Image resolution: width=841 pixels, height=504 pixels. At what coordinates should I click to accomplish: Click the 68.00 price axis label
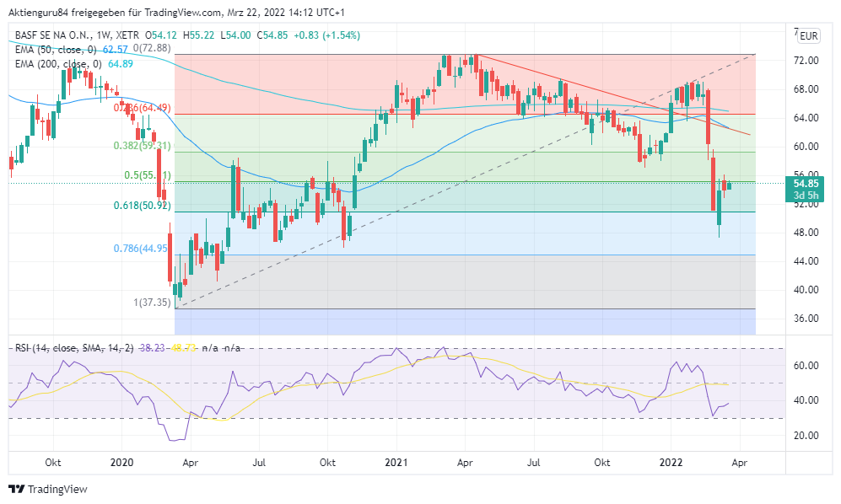[806, 89]
